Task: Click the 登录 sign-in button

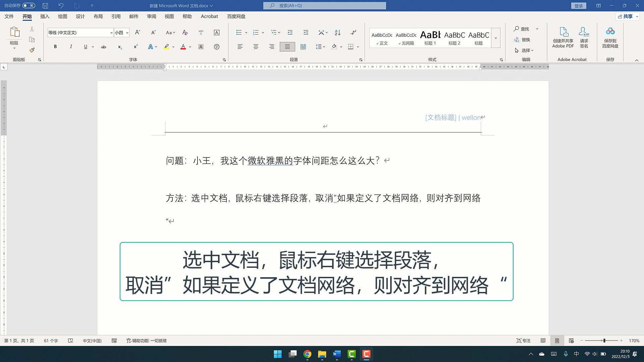Action: click(579, 5)
